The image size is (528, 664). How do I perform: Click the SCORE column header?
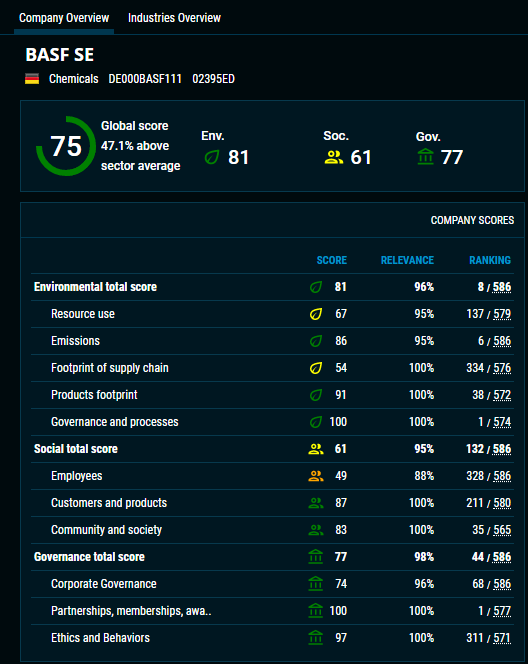[x=332, y=260]
